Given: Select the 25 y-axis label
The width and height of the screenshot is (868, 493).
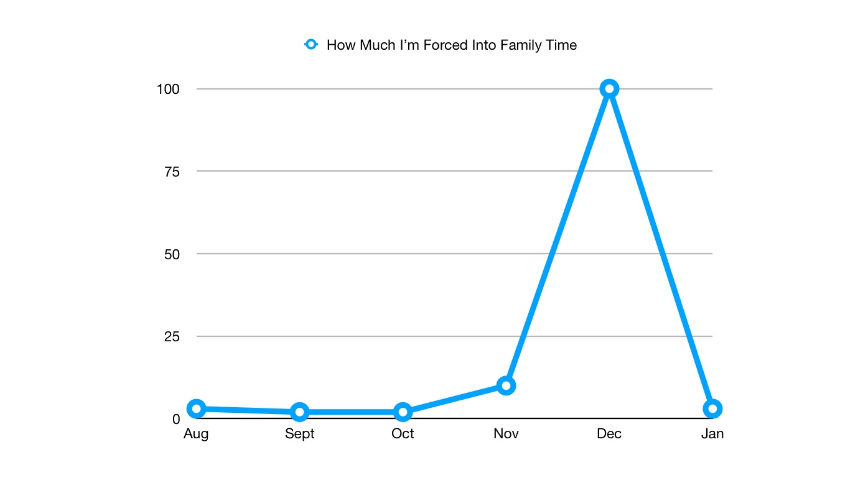Looking at the screenshot, I should (172, 336).
